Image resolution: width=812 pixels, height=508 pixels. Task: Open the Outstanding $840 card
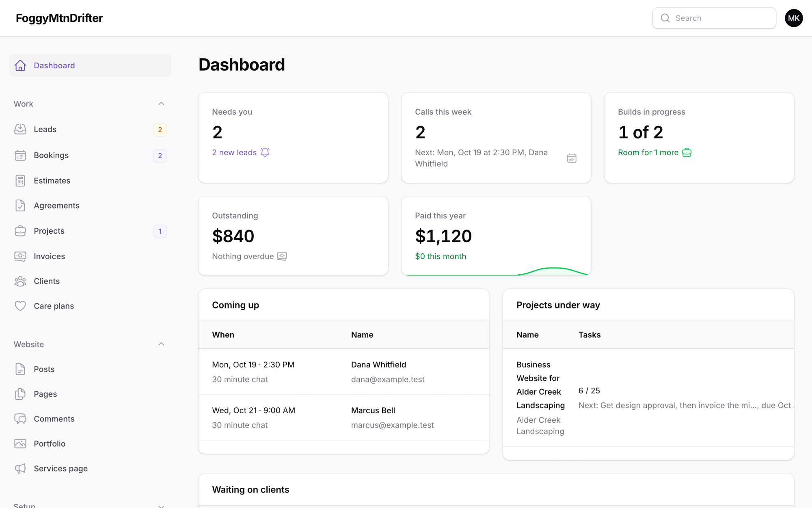(293, 236)
